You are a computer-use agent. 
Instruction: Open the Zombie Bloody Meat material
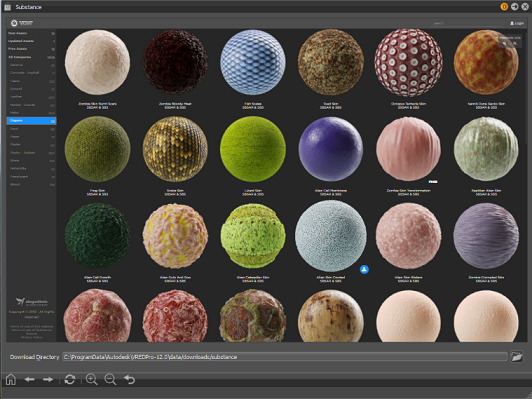coord(175,62)
